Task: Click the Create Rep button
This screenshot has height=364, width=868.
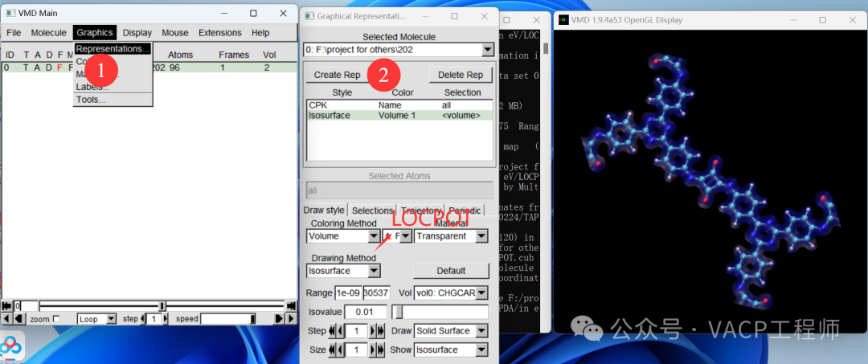Action: 337,75
